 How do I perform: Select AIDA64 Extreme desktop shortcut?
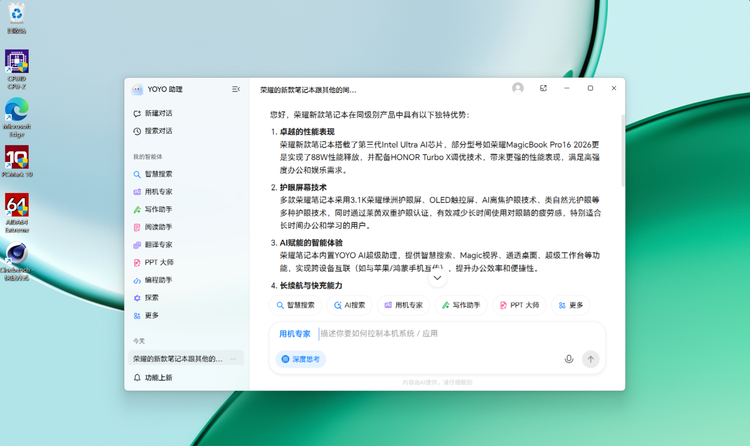point(17,213)
